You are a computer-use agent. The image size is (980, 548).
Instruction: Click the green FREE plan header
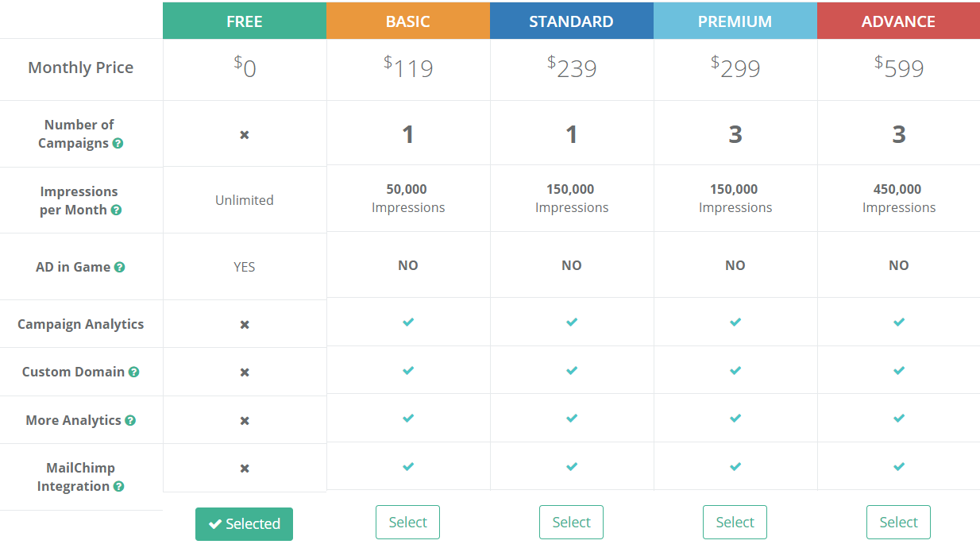[245, 21]
